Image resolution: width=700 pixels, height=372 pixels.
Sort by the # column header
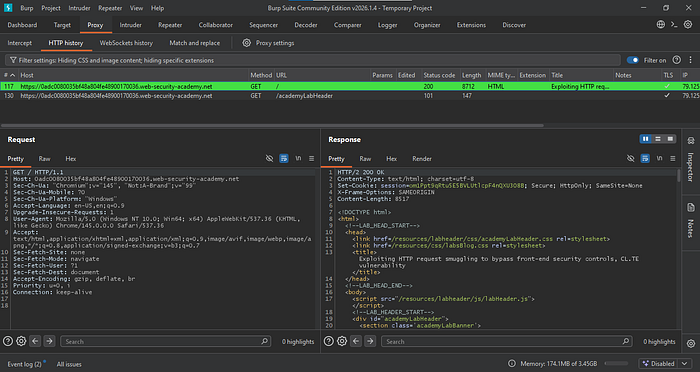click(x=9, y=75)
